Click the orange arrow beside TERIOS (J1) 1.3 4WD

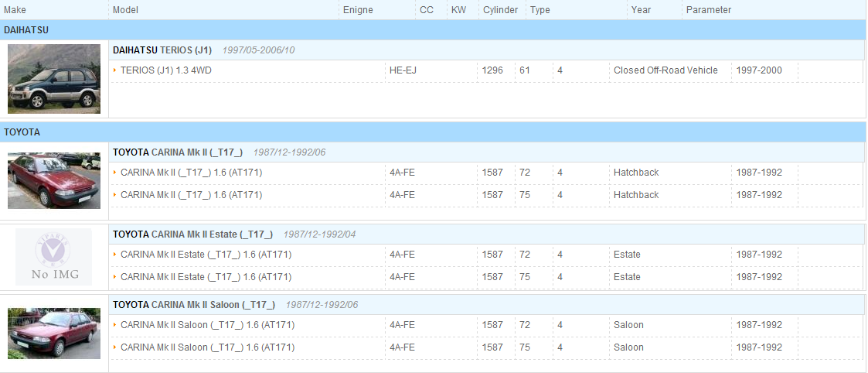[x=115, y=70]
